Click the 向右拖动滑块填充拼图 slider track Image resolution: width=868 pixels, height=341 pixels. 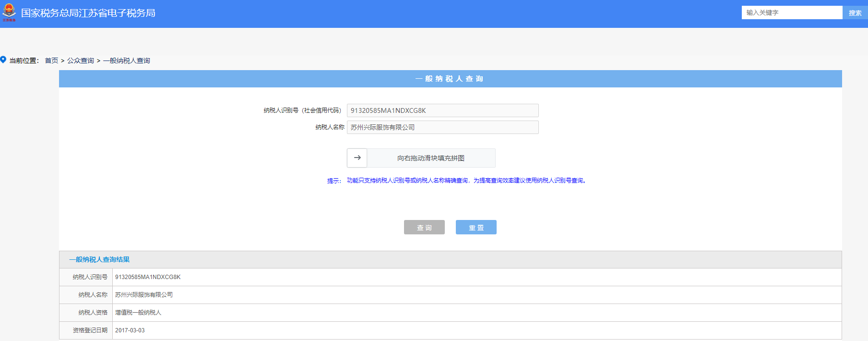click(430, 158)
